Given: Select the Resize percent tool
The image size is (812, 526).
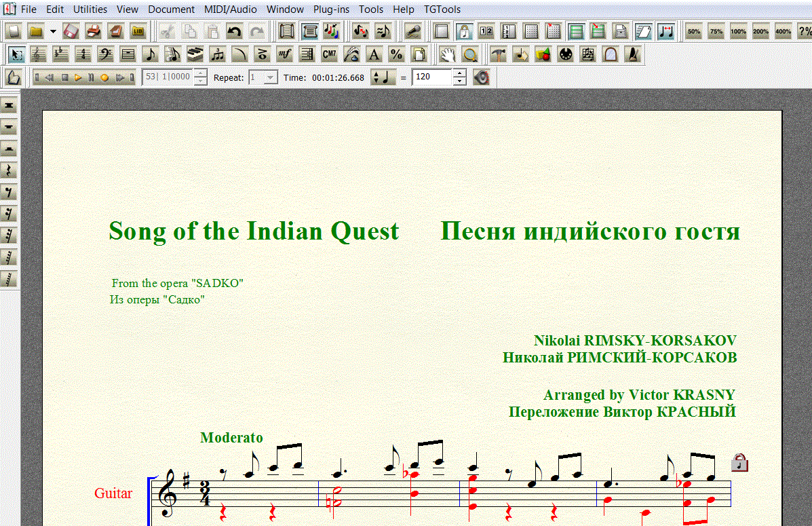Looking at the screenshot, I should click(x=396, y=54).
